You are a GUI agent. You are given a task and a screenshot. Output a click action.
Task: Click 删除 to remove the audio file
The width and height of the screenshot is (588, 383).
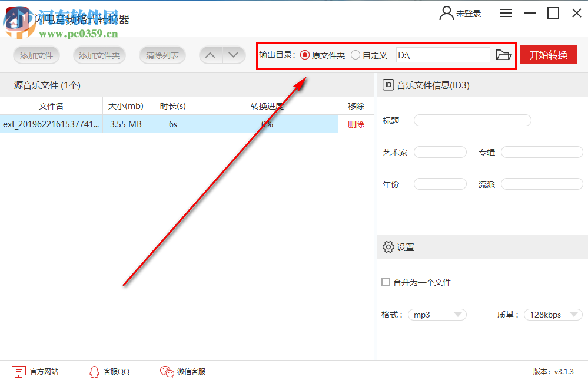point(356,124)
